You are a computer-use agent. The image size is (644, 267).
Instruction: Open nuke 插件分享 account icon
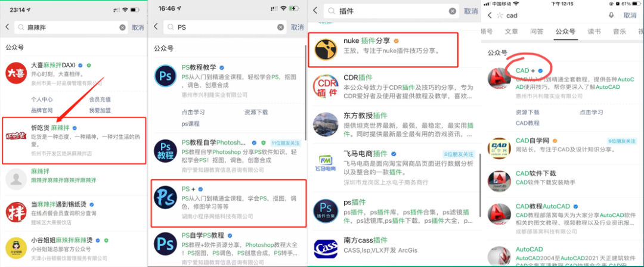(x=326, y=49)
